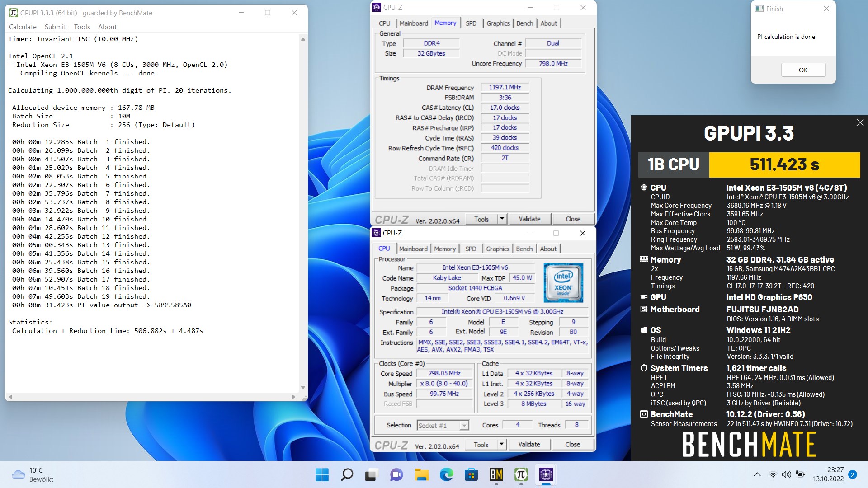Click GPUPI vertical scrollbar up arrow
The image size is (868, 488).
tap(303, 39)
